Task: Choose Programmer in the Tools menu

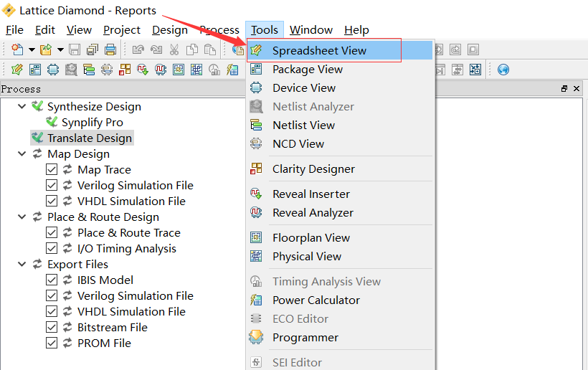Action: (340, 338)
